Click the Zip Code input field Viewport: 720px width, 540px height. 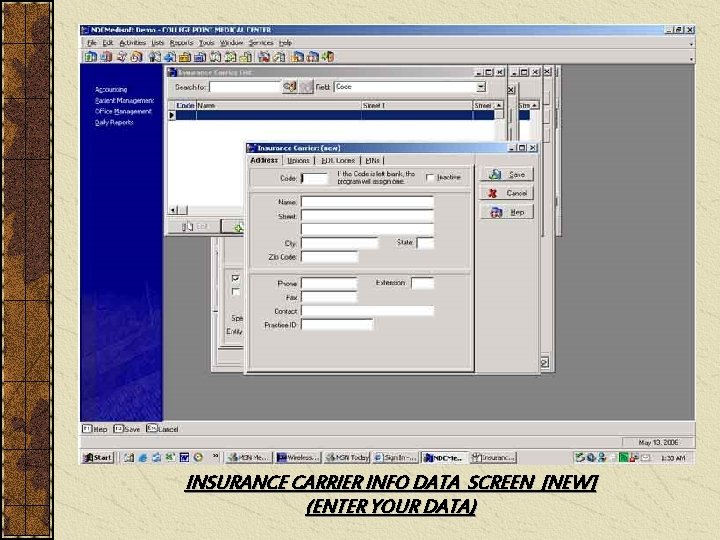click(x=329, y=257)
